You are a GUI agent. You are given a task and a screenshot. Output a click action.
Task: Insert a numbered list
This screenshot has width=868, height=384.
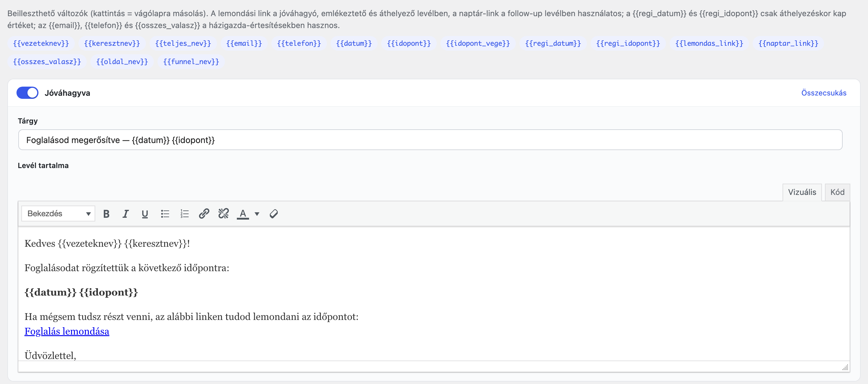184,214
